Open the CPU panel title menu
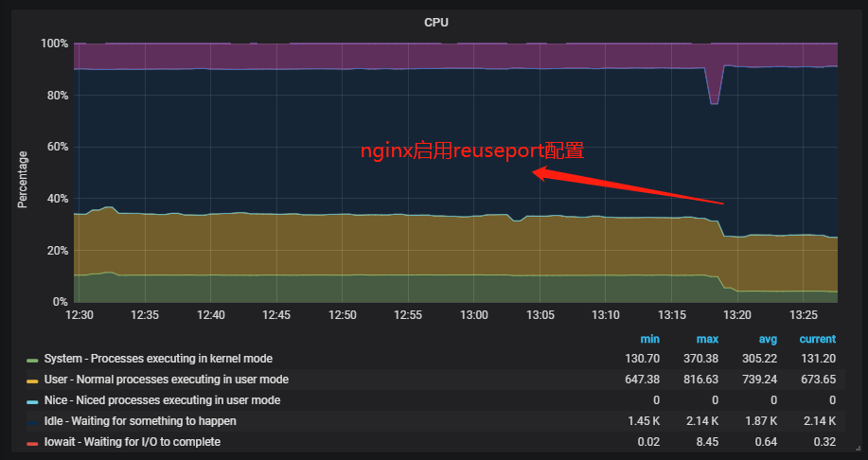The height and width of the screenshot is (460, 868). coord(435,23)
